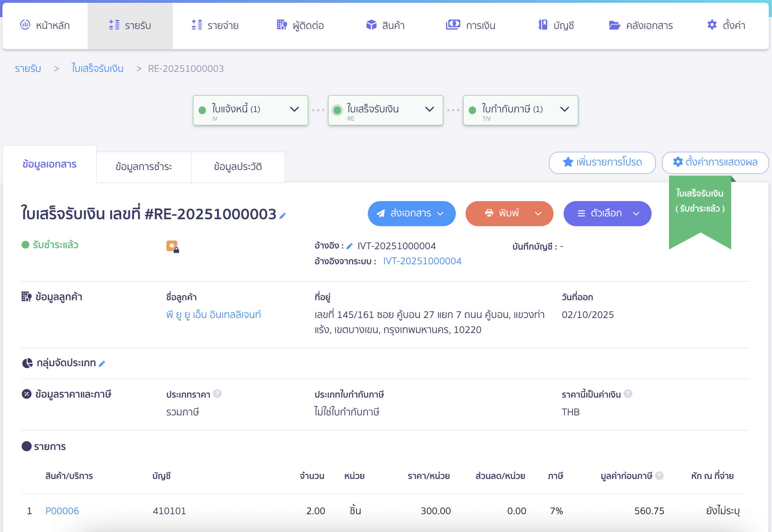Open the คลังเอกสาร document storage folder icon

(615, 25)
